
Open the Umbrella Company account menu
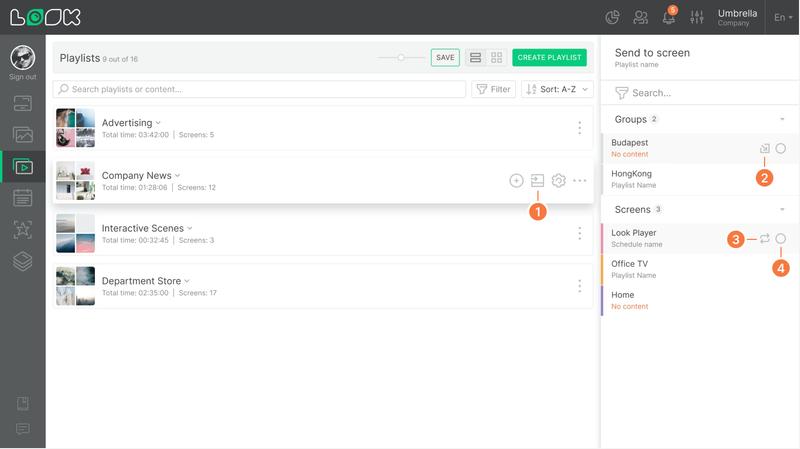tap(737, 17)
